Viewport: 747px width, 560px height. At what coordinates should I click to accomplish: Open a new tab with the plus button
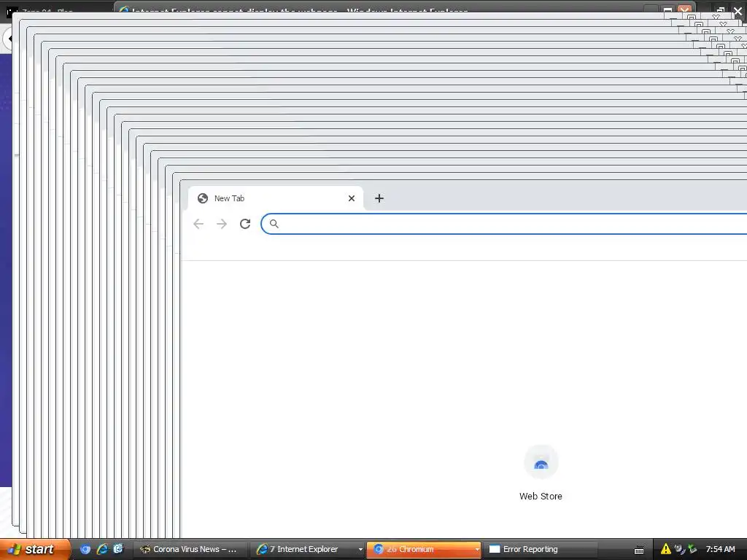tap(379, 198)
